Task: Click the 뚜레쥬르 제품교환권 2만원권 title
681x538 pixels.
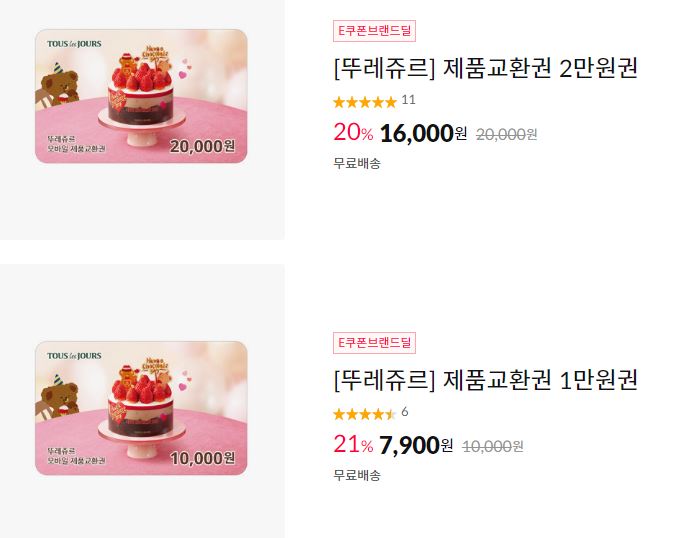Action: [486, 68]
